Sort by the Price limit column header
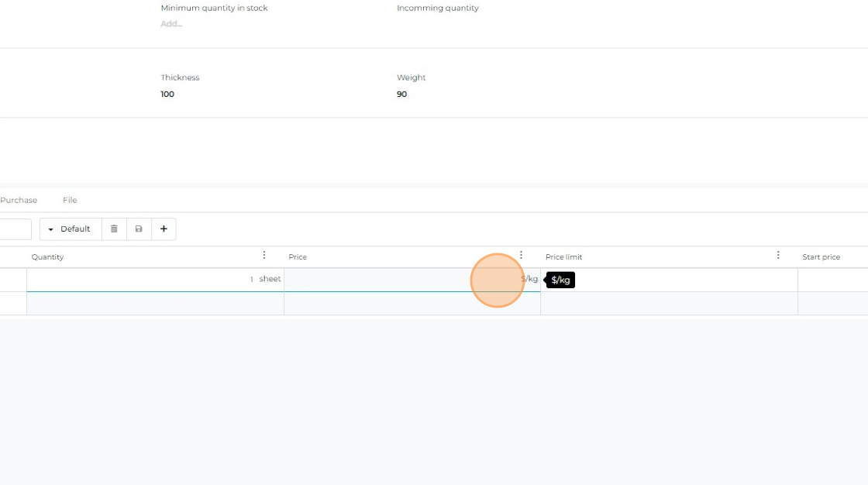The image size is (868, 485). point(563,257)
